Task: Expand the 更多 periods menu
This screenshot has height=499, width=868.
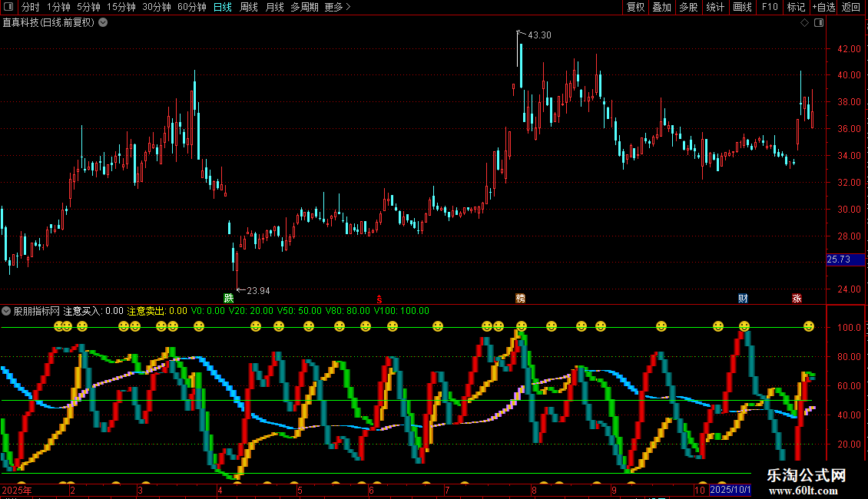Action: pos(338,7)
